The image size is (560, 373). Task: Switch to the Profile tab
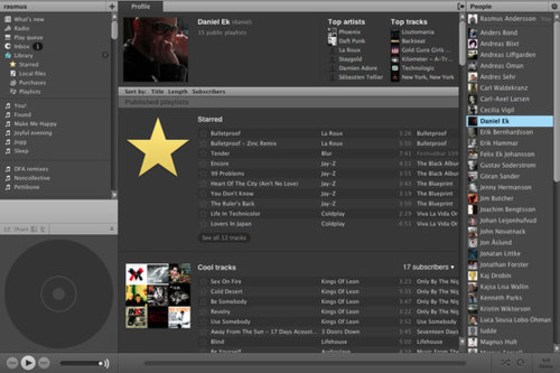point(140,6)
